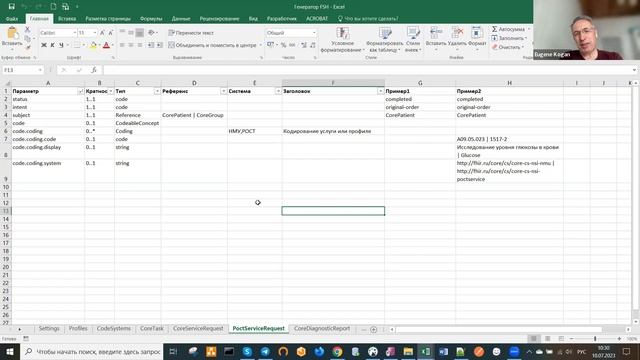Open filter dropdown for Референс column
The image size is (640, 360).
click(223, 91)
